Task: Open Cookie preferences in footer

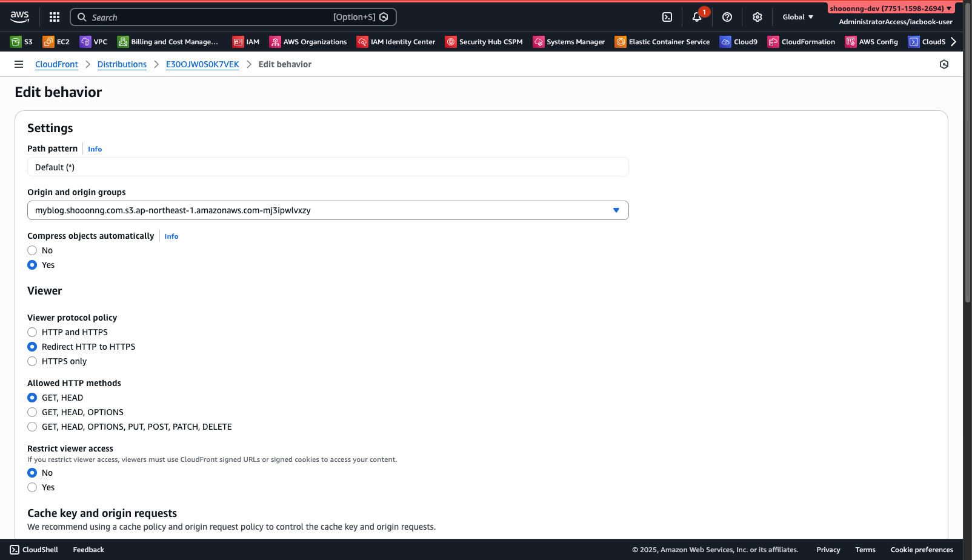Action: tap(922, 550)
